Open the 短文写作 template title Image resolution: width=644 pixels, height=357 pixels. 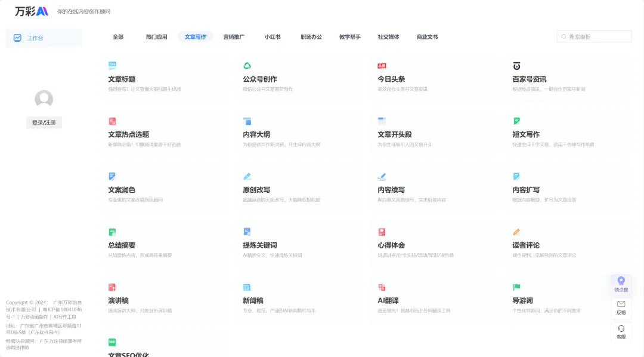526,134
